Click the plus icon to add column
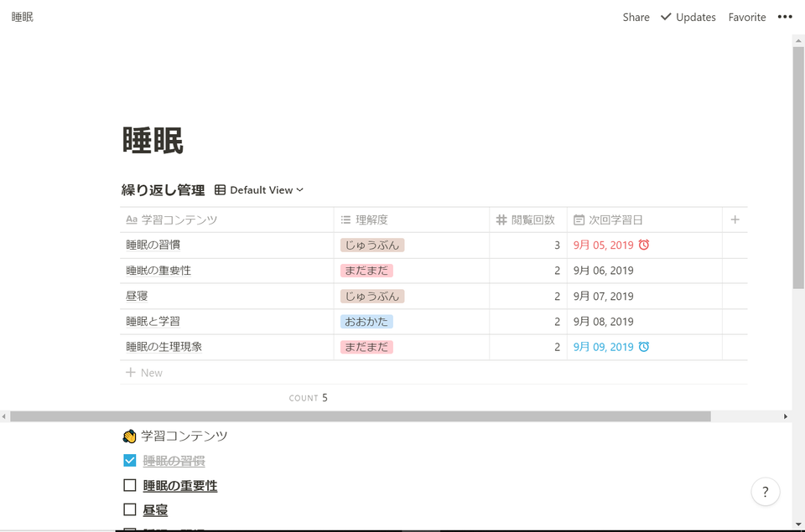 click(735, 220)
